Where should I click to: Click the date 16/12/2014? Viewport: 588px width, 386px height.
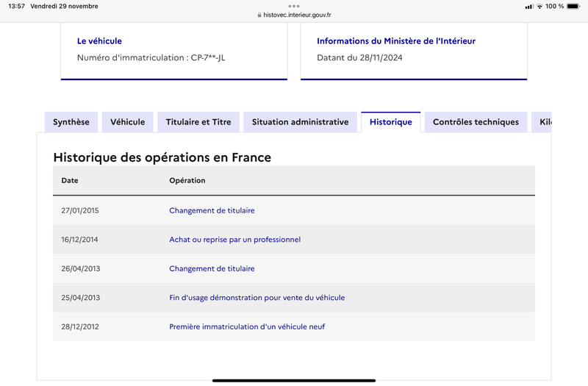tap(79, 240)
